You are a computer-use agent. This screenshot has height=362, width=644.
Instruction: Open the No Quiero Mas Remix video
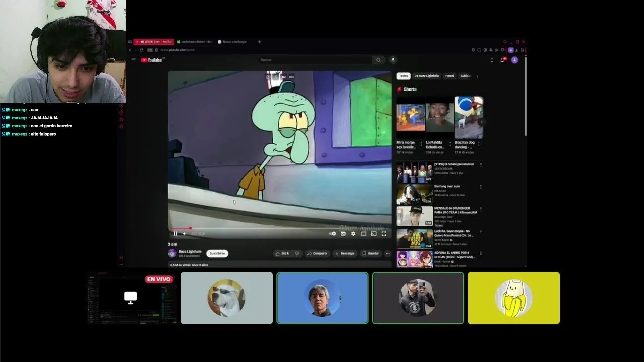pos(415,238)
